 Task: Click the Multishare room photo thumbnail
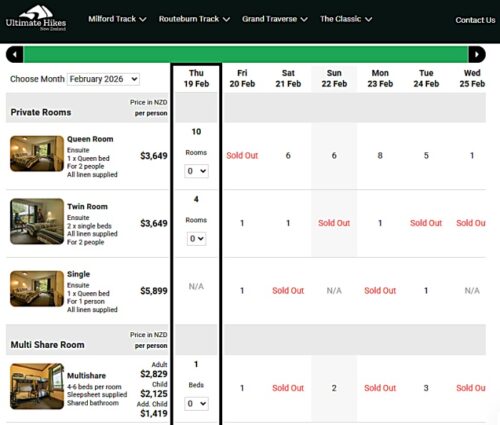point(37,386)
